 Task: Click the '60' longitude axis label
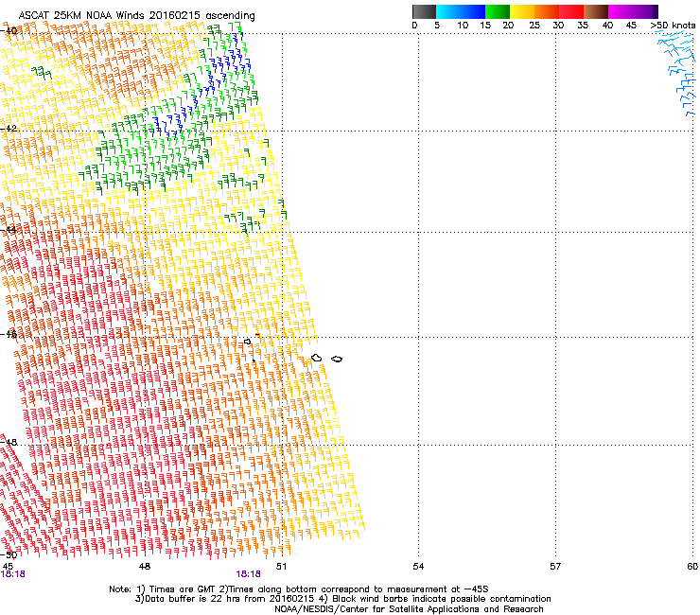692,567
